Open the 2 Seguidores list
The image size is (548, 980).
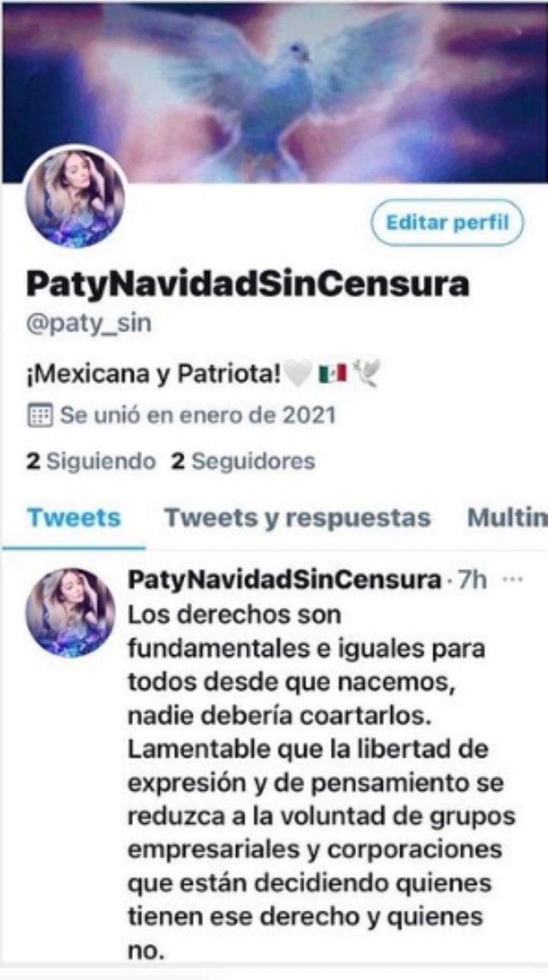coord(243,461)
